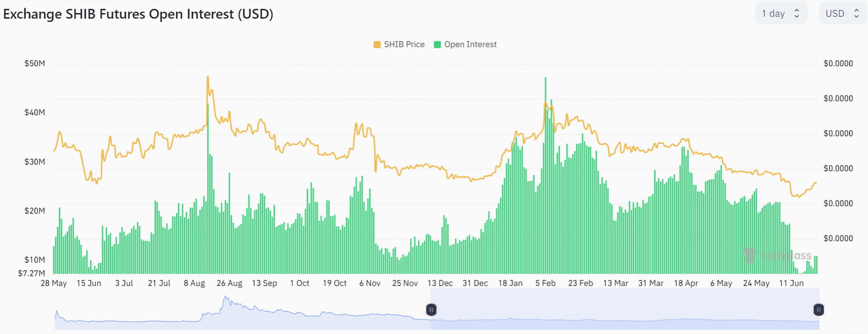This screenshot has width=868, height=334.
Task: Click the 13 Mar x-axis date label
Action: click(x=616, y=283)
